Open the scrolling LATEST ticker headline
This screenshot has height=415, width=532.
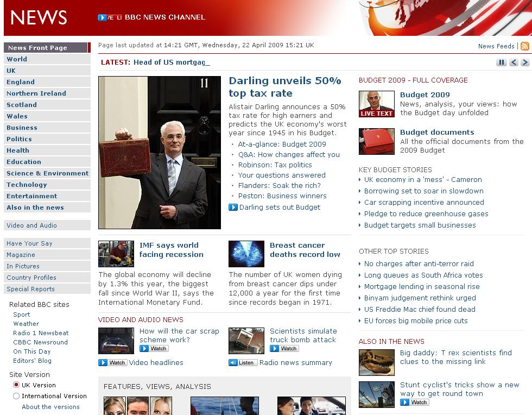point(172,62)
